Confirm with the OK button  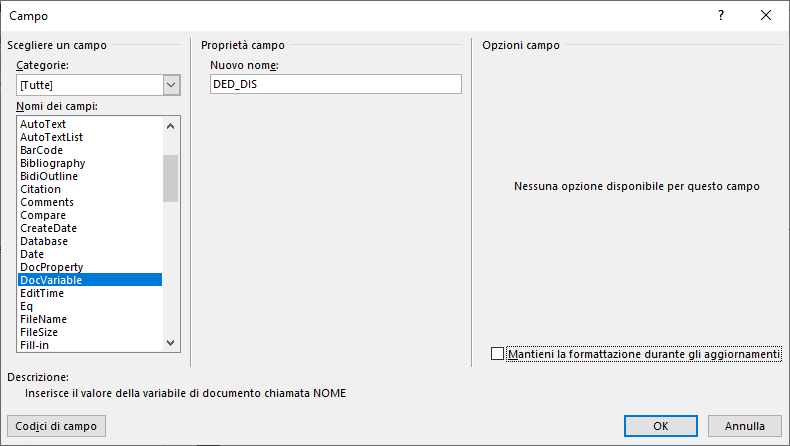pos(661,426)
